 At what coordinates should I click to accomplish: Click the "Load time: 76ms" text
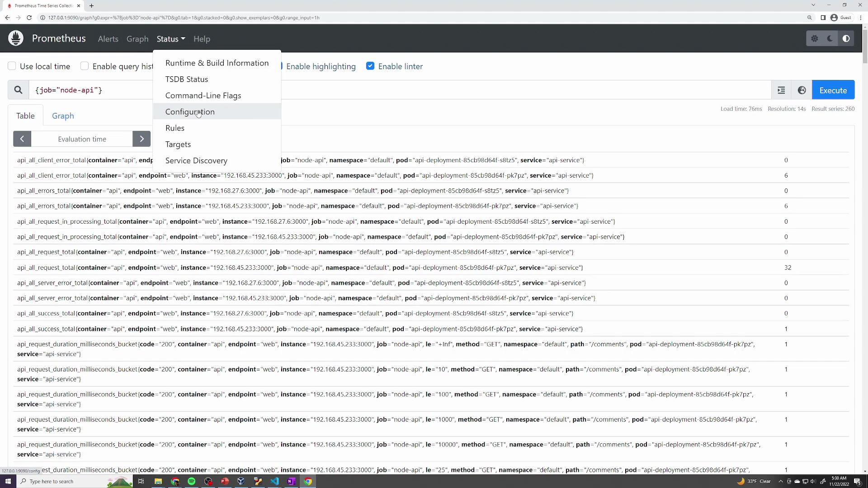tap(741, 109)
